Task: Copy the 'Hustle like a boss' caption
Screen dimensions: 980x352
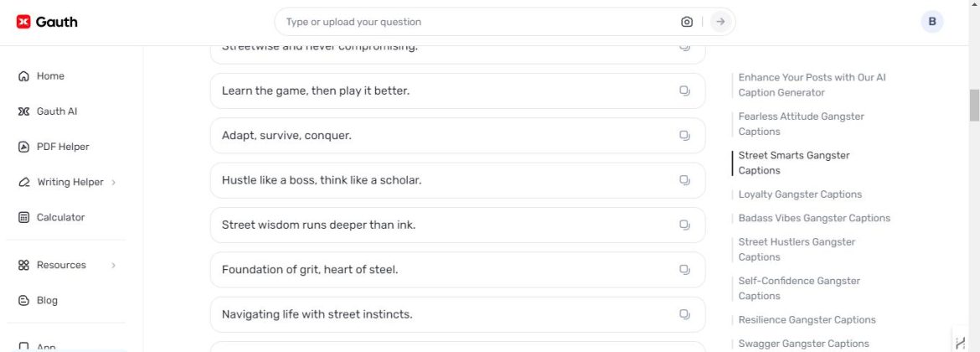Action: (684, 180)
